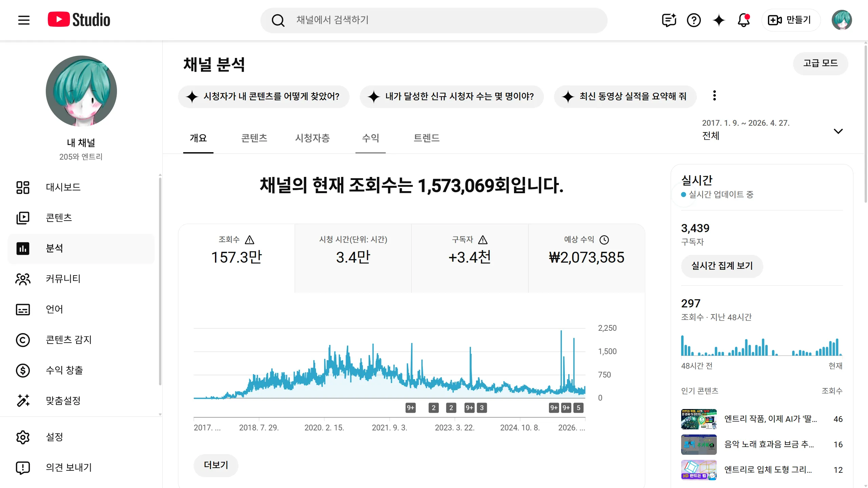
Task: Click the page vertical scrollbar
Action: pos(865,124)
